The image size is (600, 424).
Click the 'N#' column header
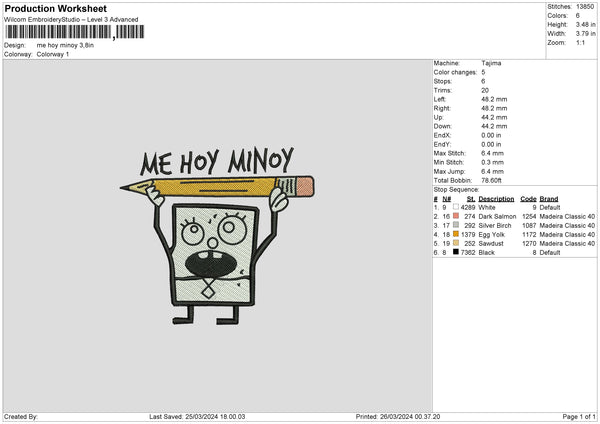[x=447, y=199]
